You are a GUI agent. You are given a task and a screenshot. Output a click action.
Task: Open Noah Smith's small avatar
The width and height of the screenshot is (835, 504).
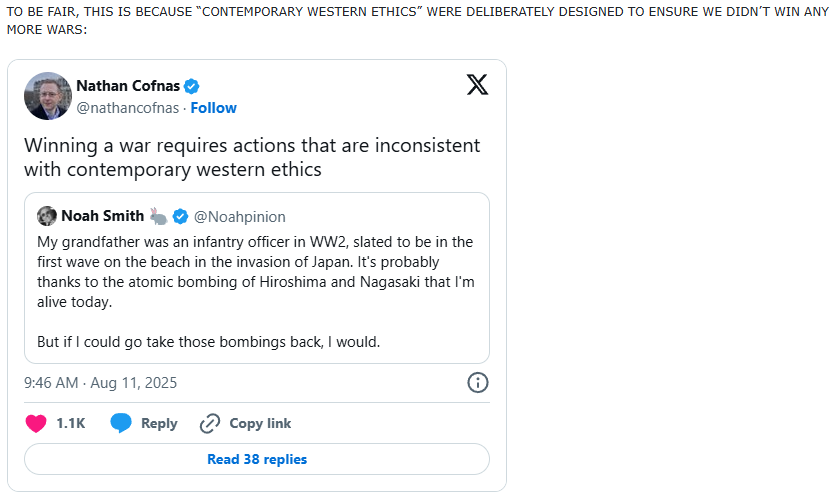(x=46, y=216)
